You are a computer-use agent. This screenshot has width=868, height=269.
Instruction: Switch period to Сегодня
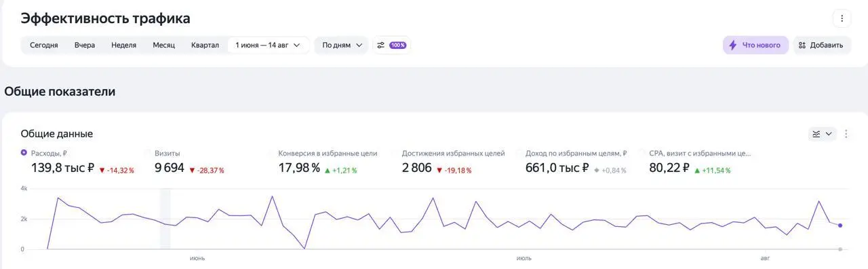[44, 46]
